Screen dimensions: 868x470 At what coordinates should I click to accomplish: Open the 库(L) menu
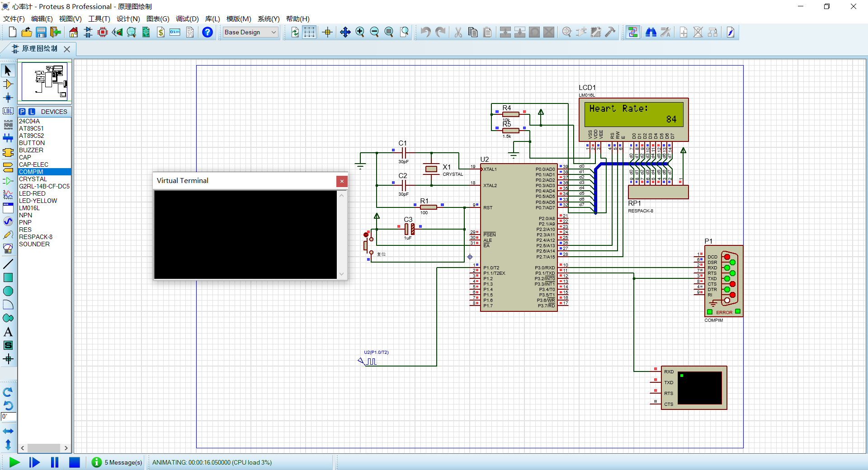(x=212, y=19)
